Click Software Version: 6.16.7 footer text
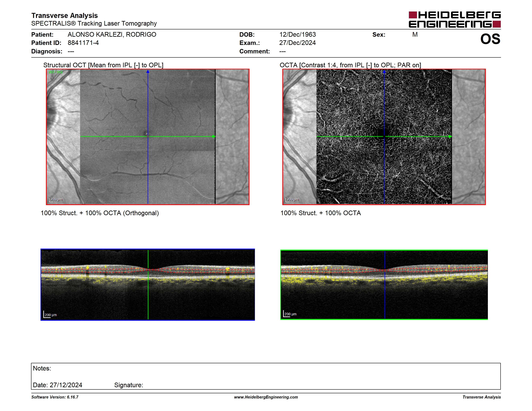This screenshot has height=411, width=532. [55, 397]
